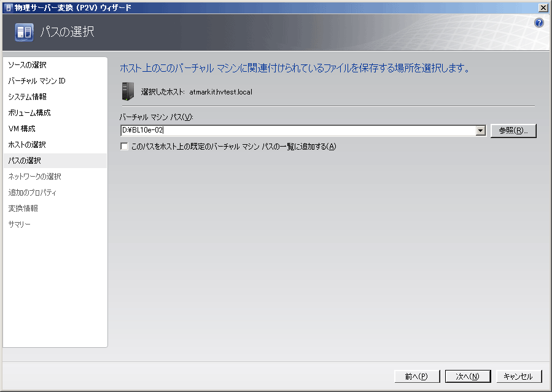The width and height of the screenshot is (552, 392).
Task: Click the selected host server icon
Action: point(128,91)
